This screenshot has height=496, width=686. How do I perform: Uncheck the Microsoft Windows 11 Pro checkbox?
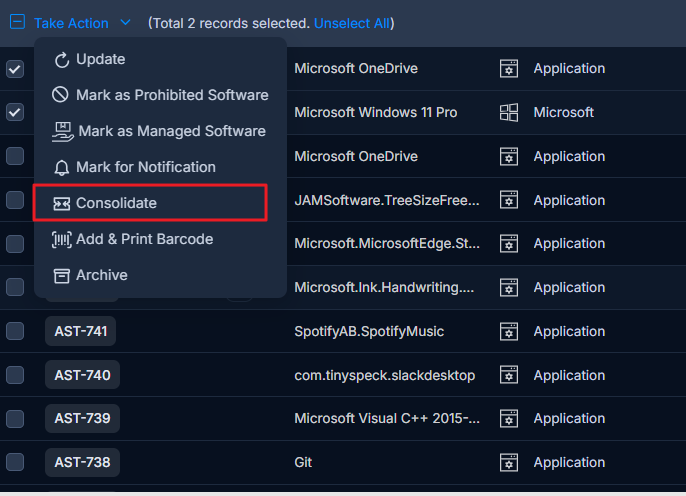[x=15, y=112]
